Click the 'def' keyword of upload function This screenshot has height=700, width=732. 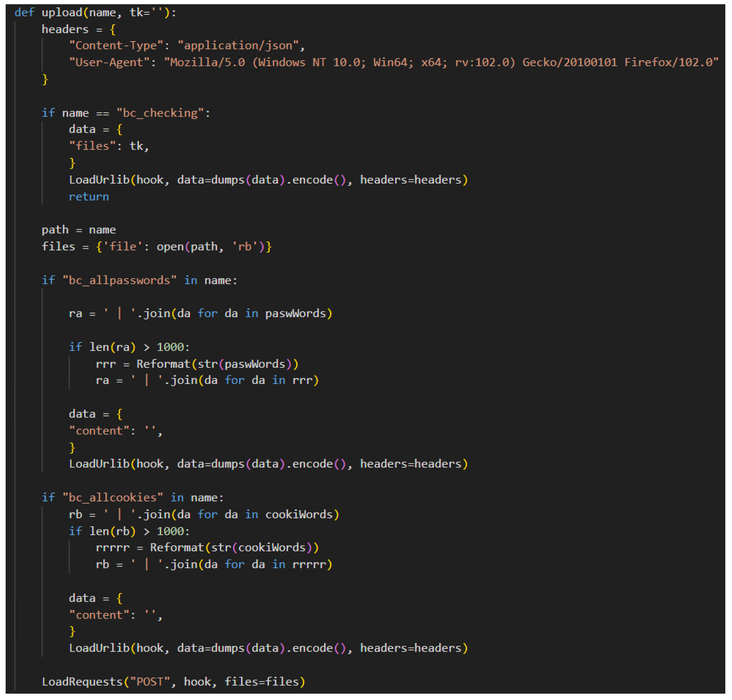pyautogui.click(x=24, y=12)
